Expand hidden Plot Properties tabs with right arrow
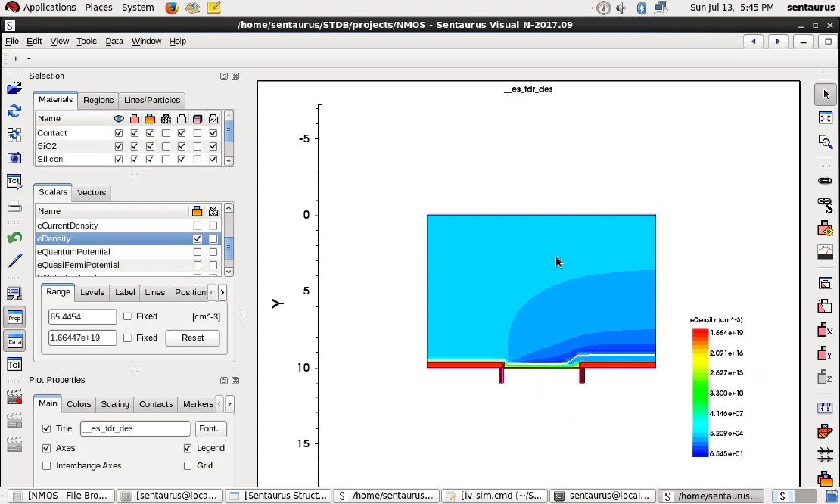 click(229, 403)
